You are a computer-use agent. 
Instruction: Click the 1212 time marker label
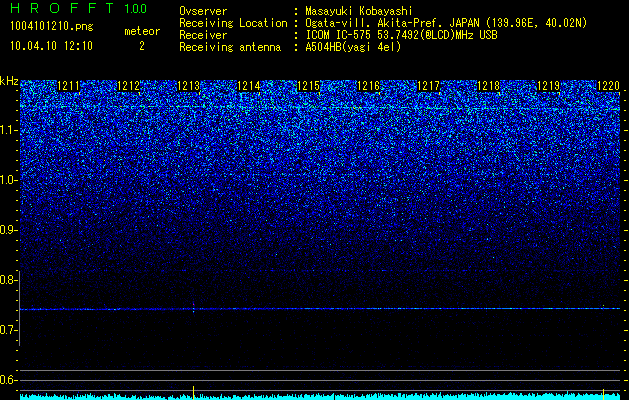129,86
